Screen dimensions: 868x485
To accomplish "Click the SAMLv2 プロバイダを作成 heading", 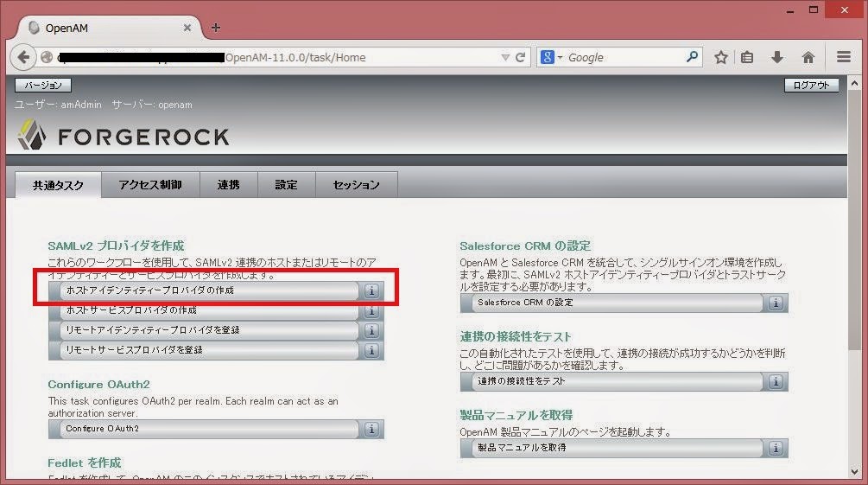I will coord(116,246).
